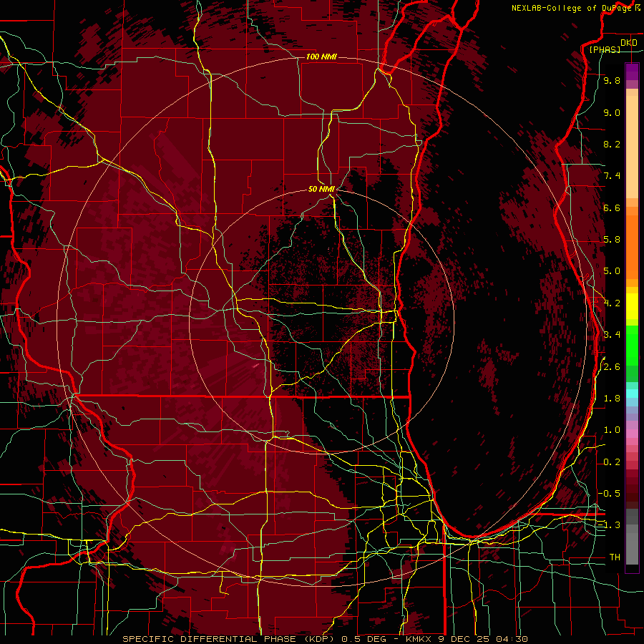Click the 8.2 scale value
This screenshot has height=644, width=644.
tap(612, 144)
